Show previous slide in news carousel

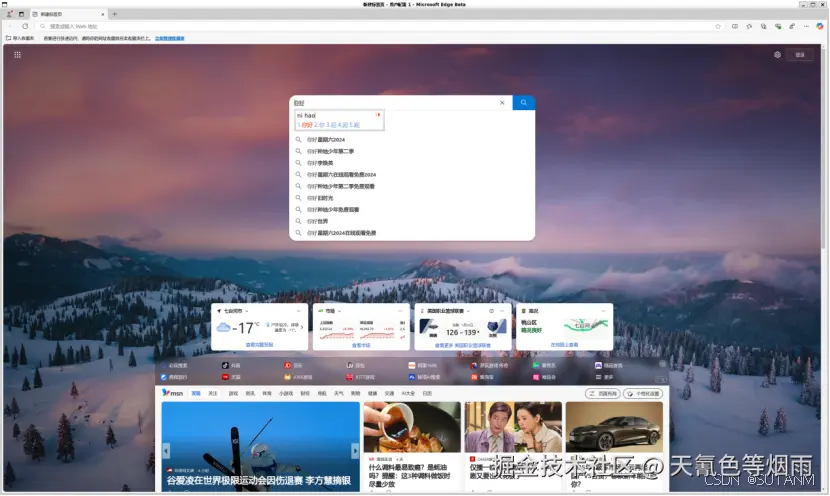(x=166, y=450)
